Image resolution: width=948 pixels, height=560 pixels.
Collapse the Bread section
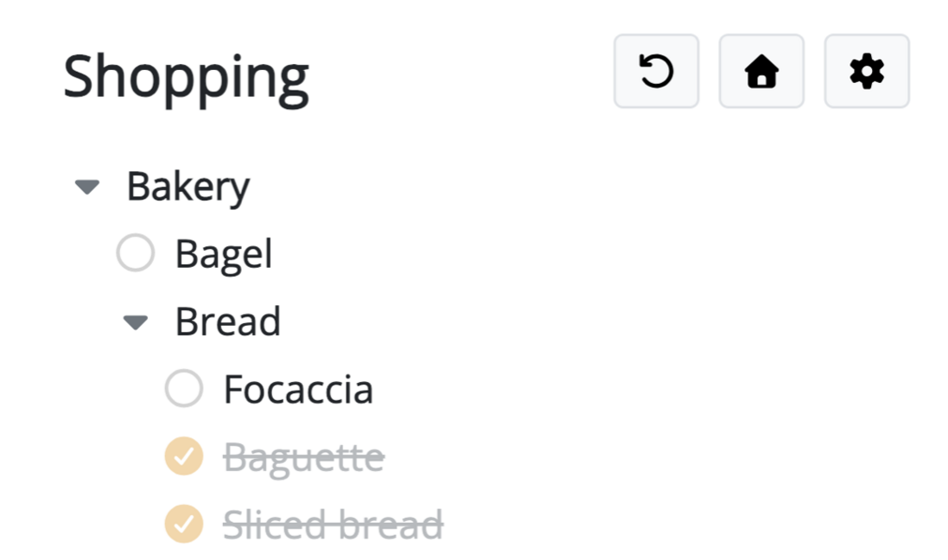point(137,321)
